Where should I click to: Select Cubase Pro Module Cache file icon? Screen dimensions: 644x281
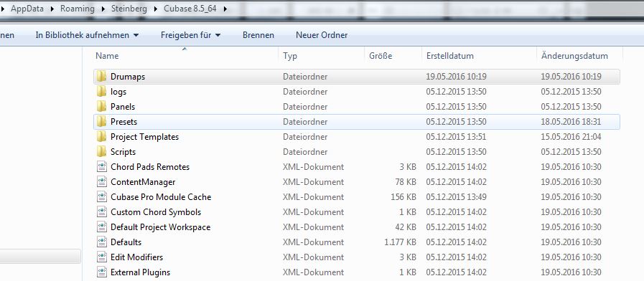102,197
